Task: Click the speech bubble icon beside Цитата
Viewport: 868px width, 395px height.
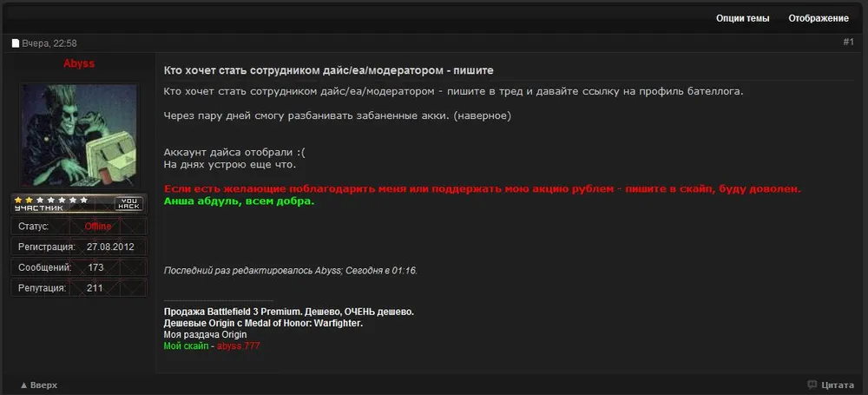Action: pos(812,385)
